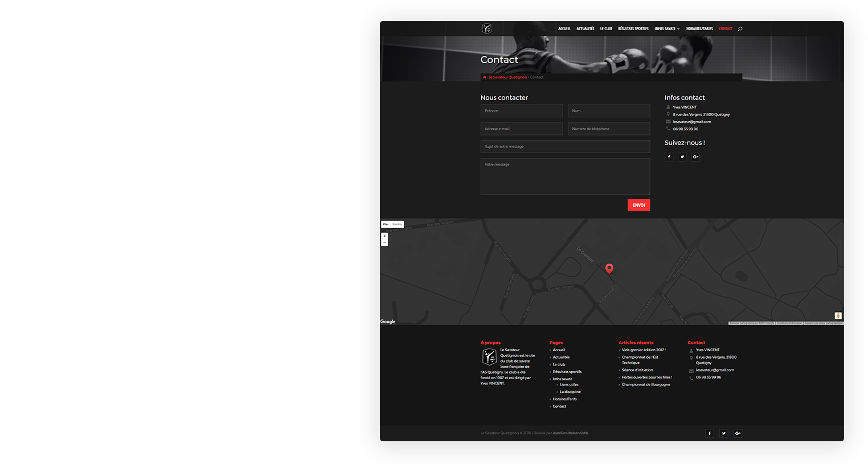Open Infos savate link in footer
Screen dimensions: 868x468
(563, 379)
